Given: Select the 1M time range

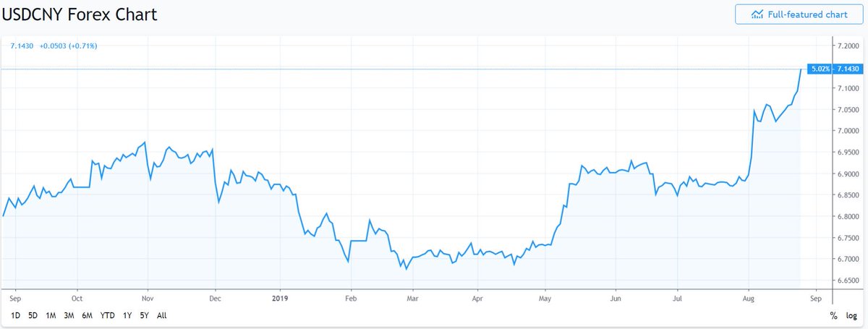Looking at the screenshot, I should click(x=51, y=315).
